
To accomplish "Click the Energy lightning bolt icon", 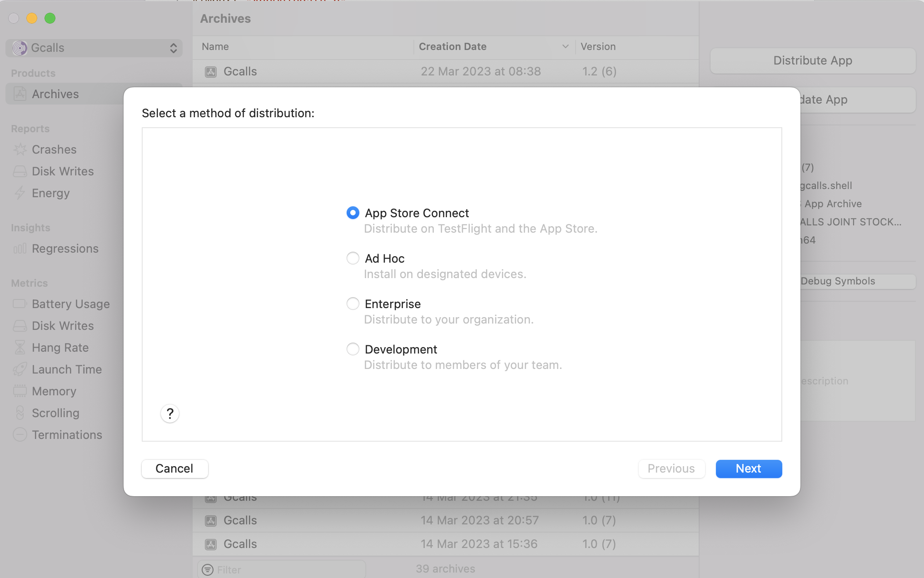I will click(20, 193).
